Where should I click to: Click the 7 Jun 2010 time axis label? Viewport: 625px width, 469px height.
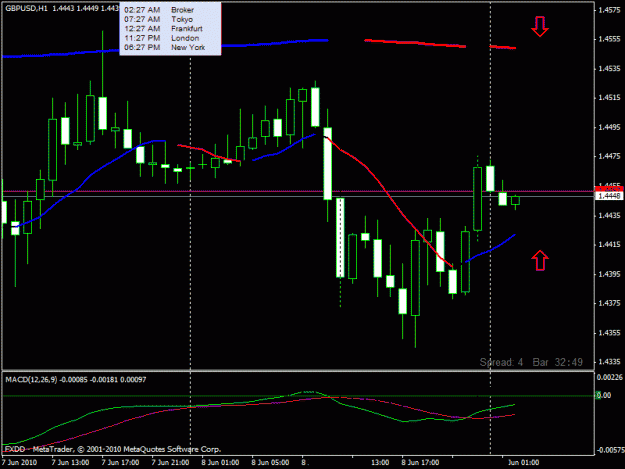[x=20, y=463]
